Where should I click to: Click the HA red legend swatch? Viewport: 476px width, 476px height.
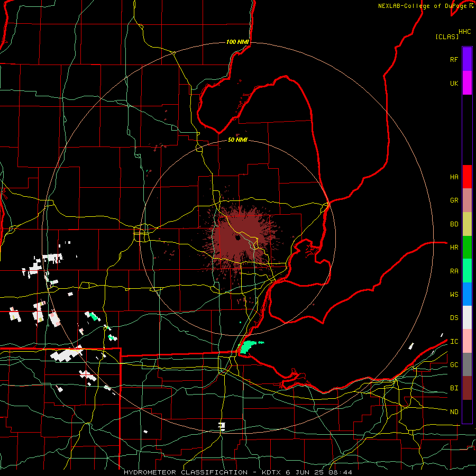(x=467, y=177)
